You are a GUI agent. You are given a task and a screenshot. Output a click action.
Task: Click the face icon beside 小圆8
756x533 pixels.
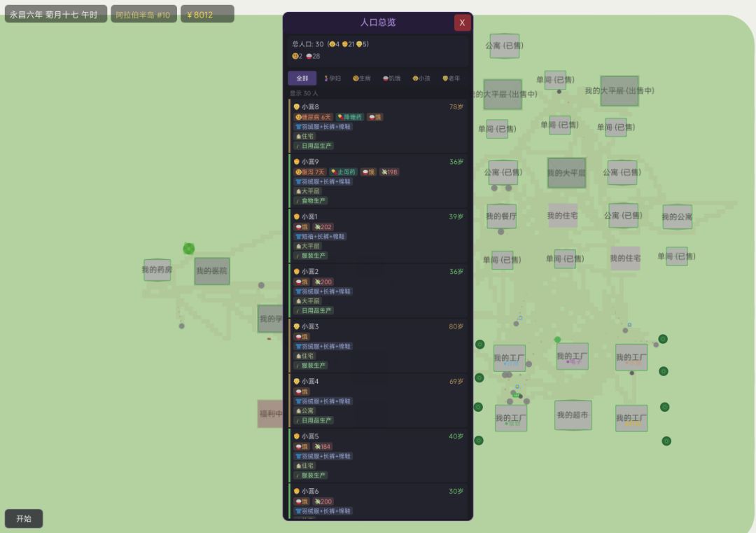(297, 106)
